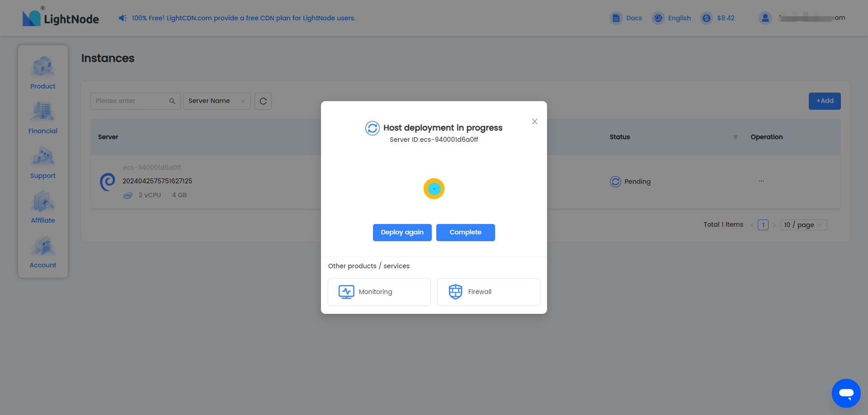Image resolution: width=868 pixels, height=415 pixels.
Task: Click the +Add instance button
Action: tap(825, 101)
